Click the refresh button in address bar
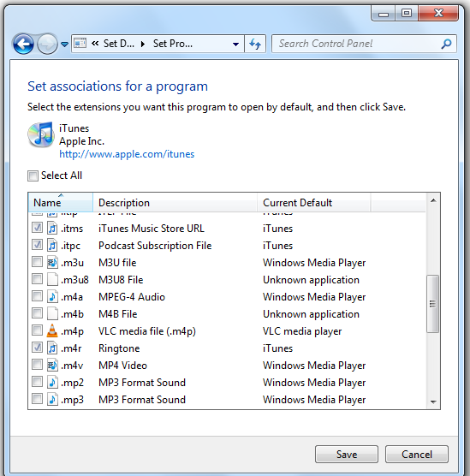Viewport: 470px width, 476px height. click(x=255, y=44)
